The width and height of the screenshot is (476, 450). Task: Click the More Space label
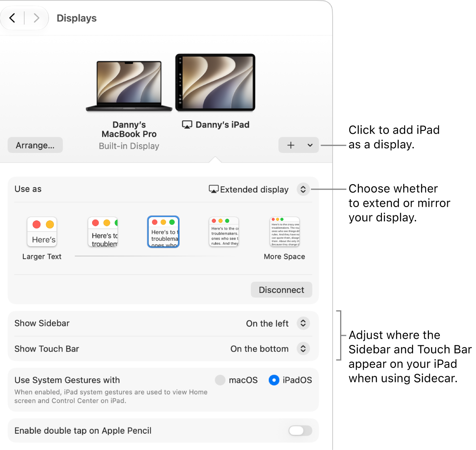click(284, 257)
